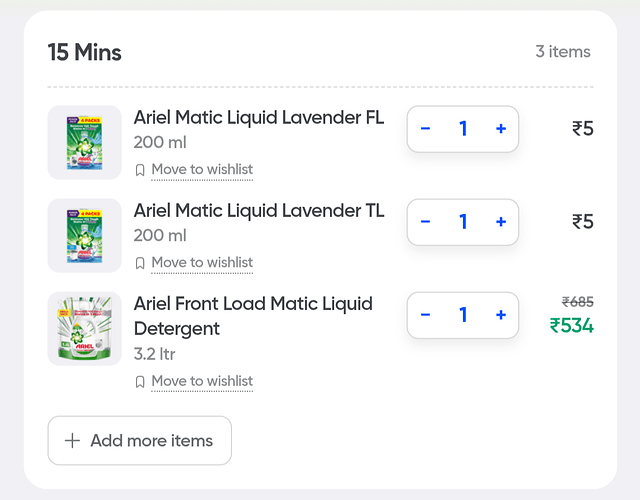Decrease quantity of Ariel Matic Lavender TL
This screenshot has width=640, height=500.
pyautogui.click(x=426, y=222)
